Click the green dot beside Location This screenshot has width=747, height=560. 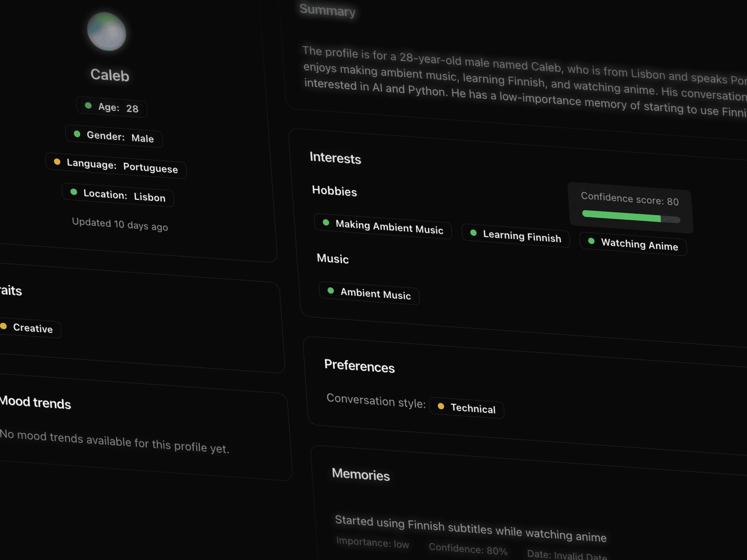click(x=73, y=192)
